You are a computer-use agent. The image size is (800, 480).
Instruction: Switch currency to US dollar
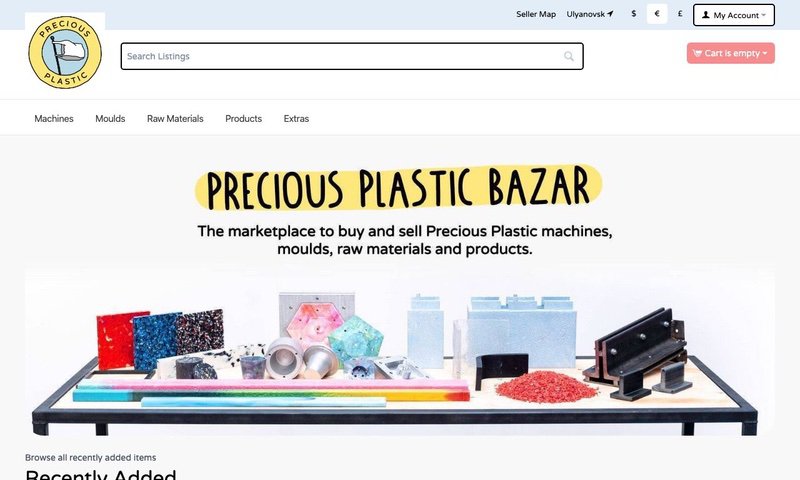[634, 14]
